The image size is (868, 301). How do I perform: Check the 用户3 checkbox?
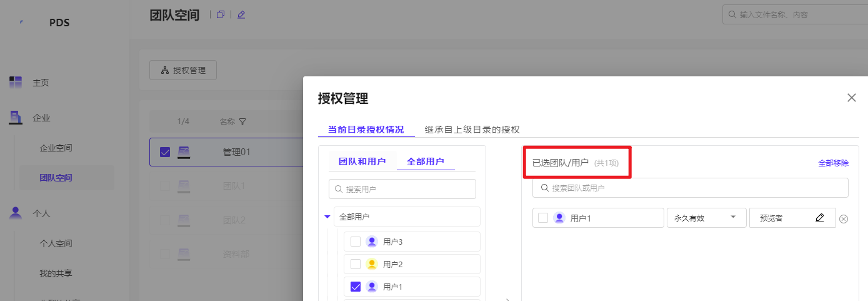pyautogui.click(x=356, y=242)
